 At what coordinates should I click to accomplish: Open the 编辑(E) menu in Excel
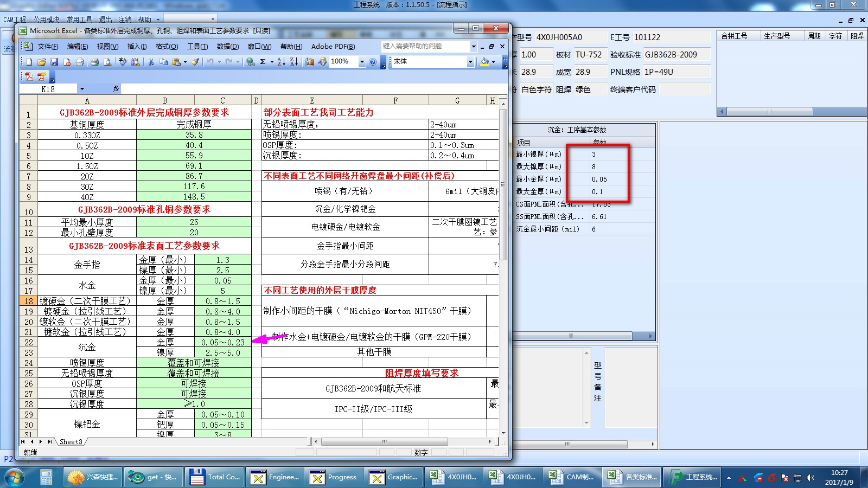click(78, 47)
